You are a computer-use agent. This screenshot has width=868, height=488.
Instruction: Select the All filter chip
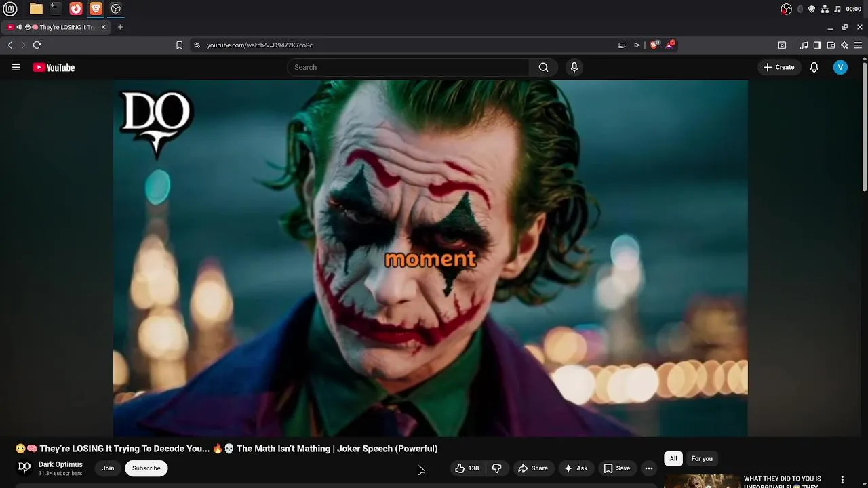coord(673,459)
